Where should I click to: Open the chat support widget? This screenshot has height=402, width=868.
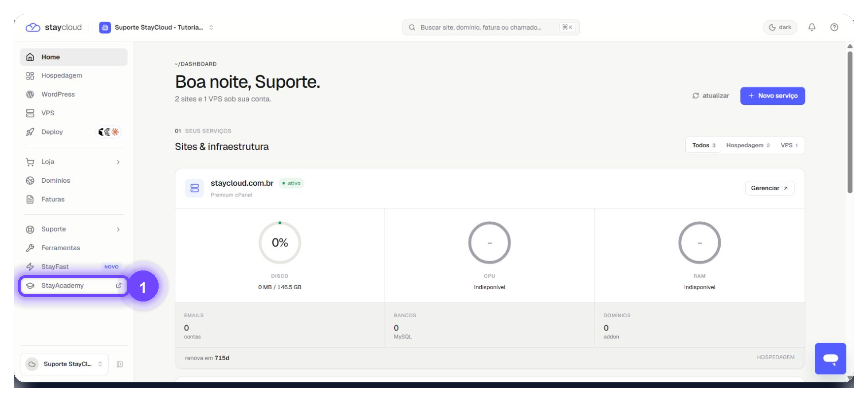click(x=831, y=359)
